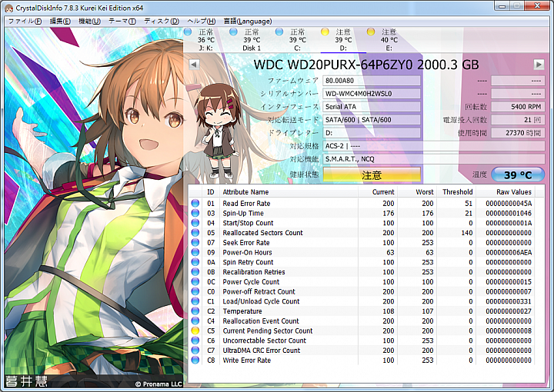This screenshot has width=554, height=392.
Task: Click blue status icon for Start/Stop Count
Action: point(195,223)
